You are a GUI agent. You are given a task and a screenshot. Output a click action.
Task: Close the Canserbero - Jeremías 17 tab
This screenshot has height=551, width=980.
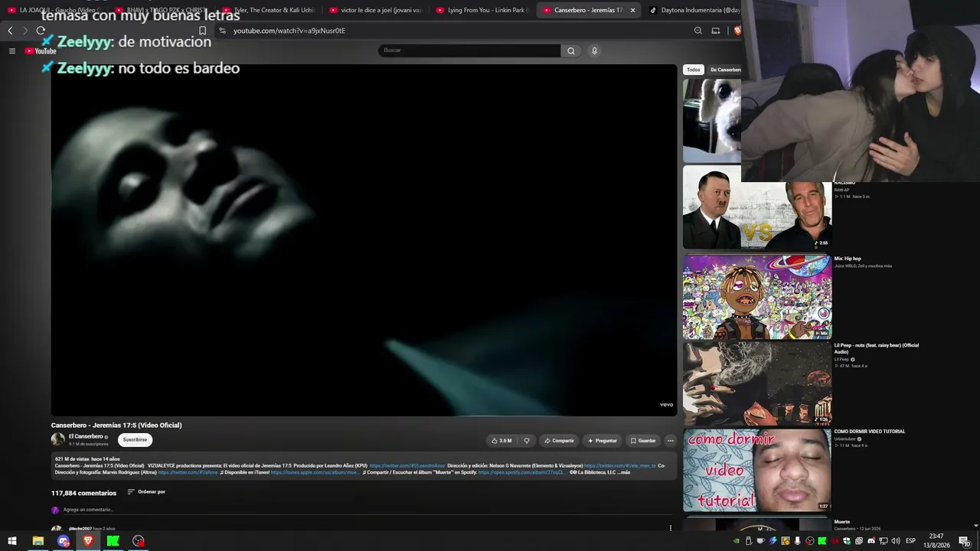click(632, 10)
